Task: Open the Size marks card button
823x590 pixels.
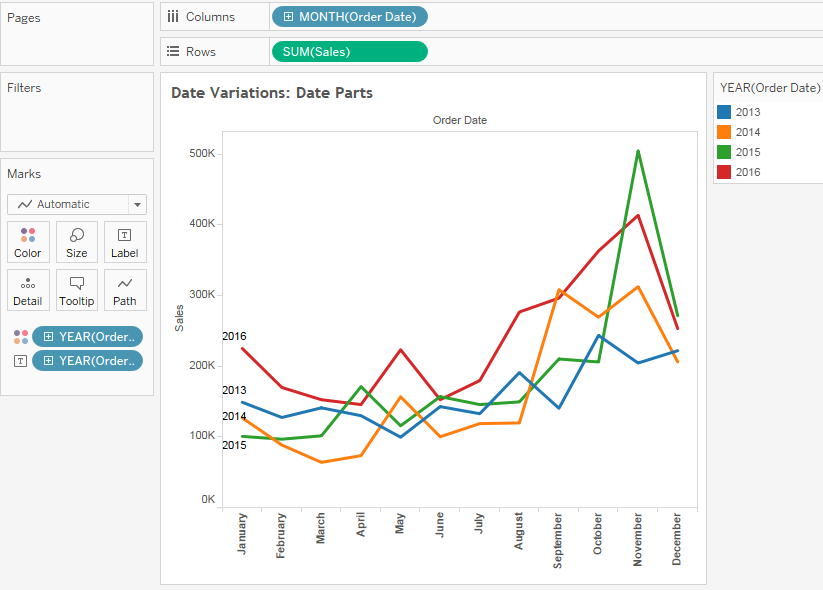Action: pos(77,242)
